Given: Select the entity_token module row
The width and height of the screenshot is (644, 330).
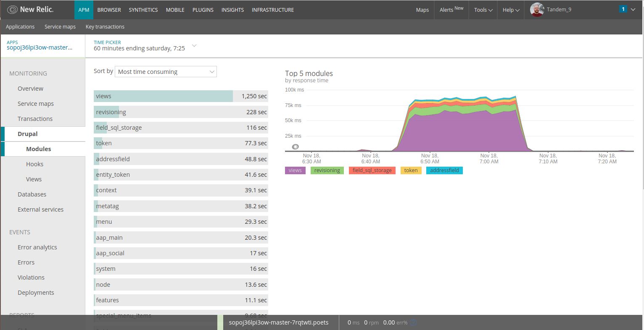Looking at the screenshot, I should 181,175.
